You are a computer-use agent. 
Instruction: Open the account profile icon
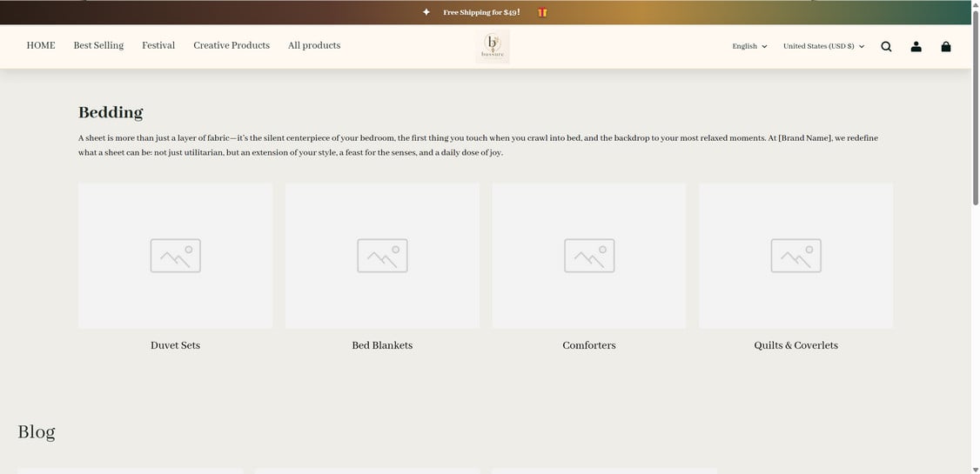click(916, 46)
